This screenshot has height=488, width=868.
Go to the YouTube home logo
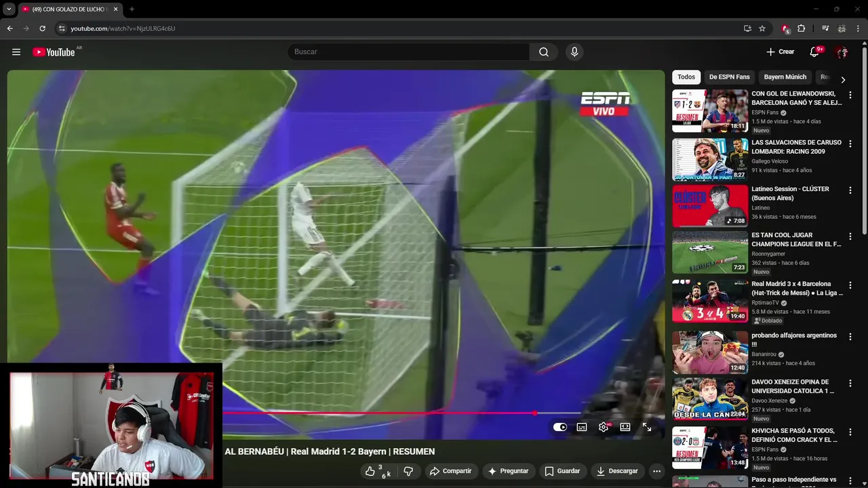(x=54, y=52)
